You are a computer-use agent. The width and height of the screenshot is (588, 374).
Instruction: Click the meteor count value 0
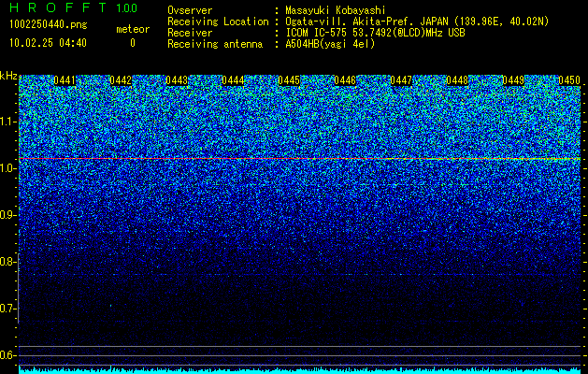point(133,43)
